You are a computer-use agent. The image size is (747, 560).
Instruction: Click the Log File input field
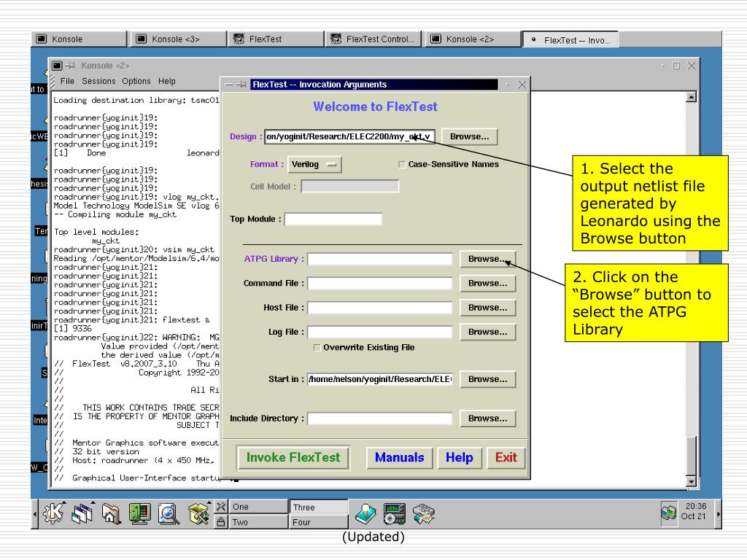coord(379,332)
